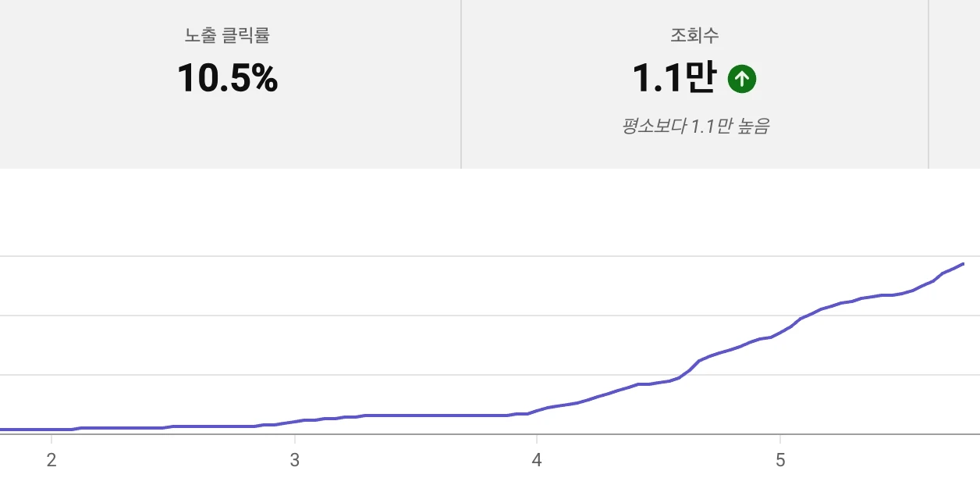Click the 노출 클릭률 label text
The height and width of the screenshot is (478, 980).
pos(227,35)
